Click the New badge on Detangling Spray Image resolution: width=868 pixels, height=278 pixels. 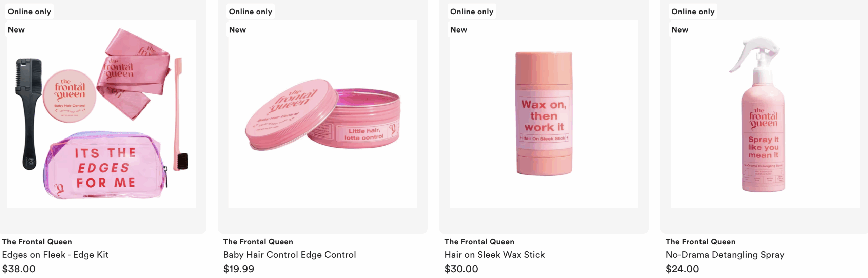[680, 30]
